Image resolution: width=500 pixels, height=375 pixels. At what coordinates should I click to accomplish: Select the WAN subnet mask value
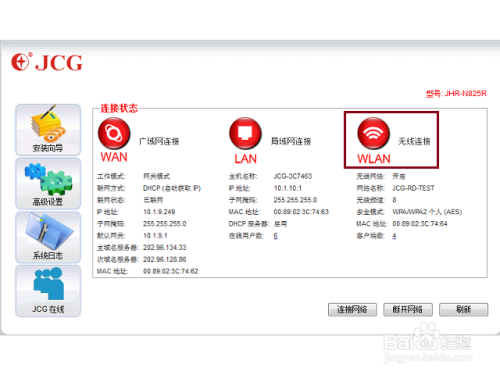pos(165,224)
